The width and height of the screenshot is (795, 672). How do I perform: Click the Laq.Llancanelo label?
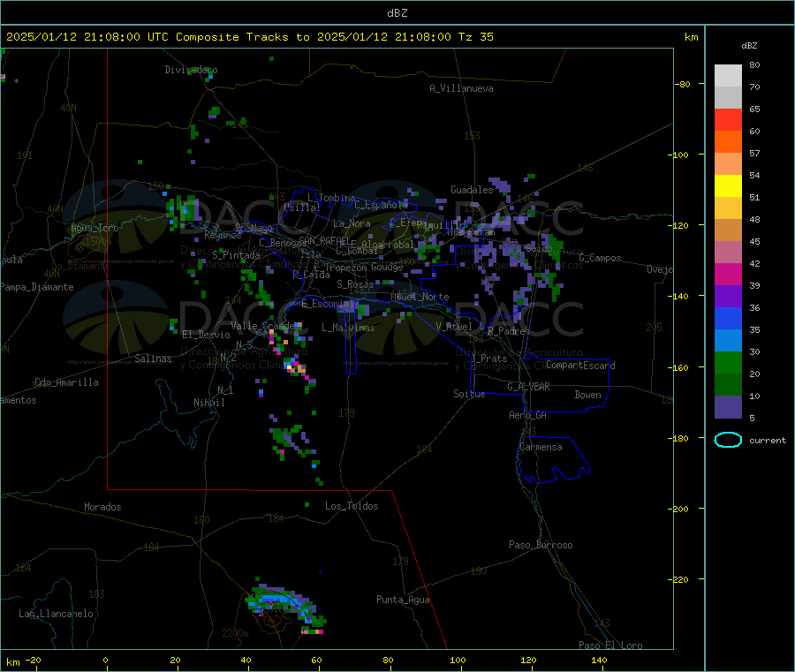[56, 614]
